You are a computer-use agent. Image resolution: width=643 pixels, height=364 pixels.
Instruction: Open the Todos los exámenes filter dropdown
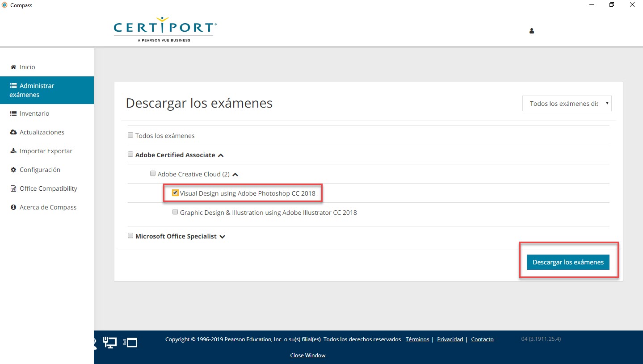click(x=567, y=103)
